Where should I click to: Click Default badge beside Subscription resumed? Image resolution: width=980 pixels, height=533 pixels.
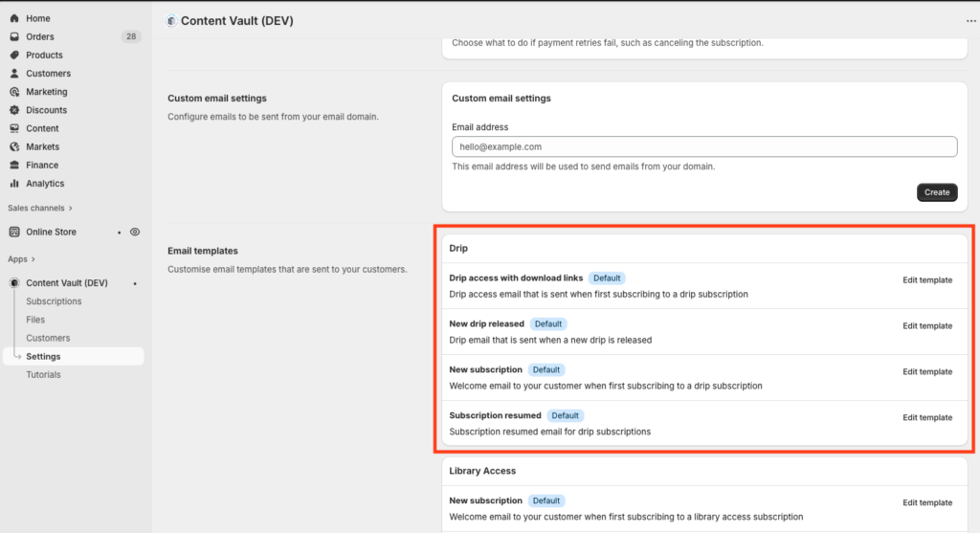click(565, 415)
